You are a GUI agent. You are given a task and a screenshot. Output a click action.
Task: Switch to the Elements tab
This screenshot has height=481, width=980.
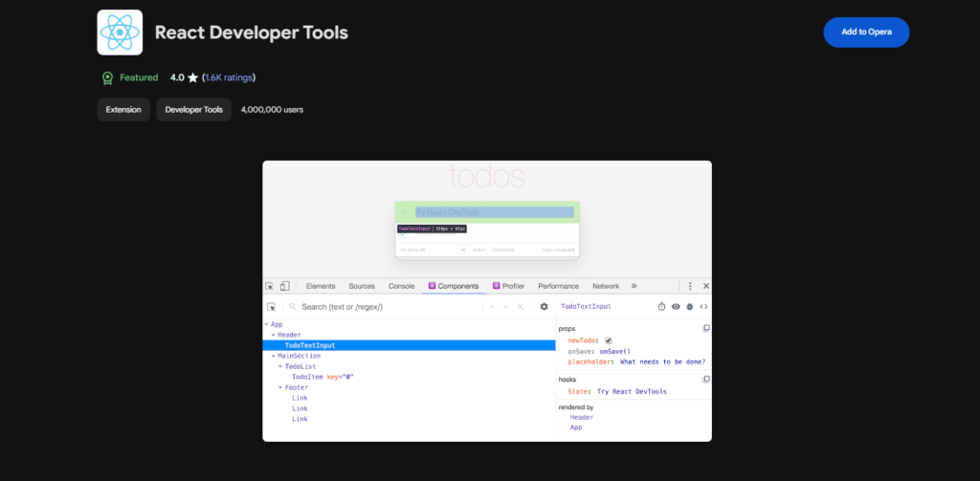point(321,286)
